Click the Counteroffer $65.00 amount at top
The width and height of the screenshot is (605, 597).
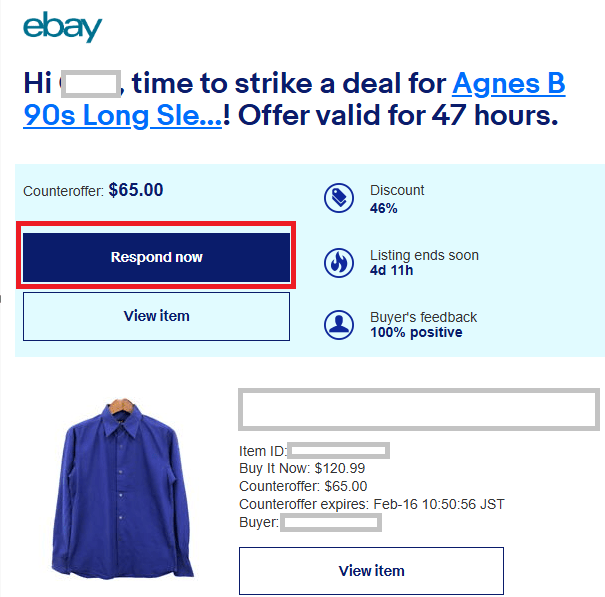click(x=135, y=190)
